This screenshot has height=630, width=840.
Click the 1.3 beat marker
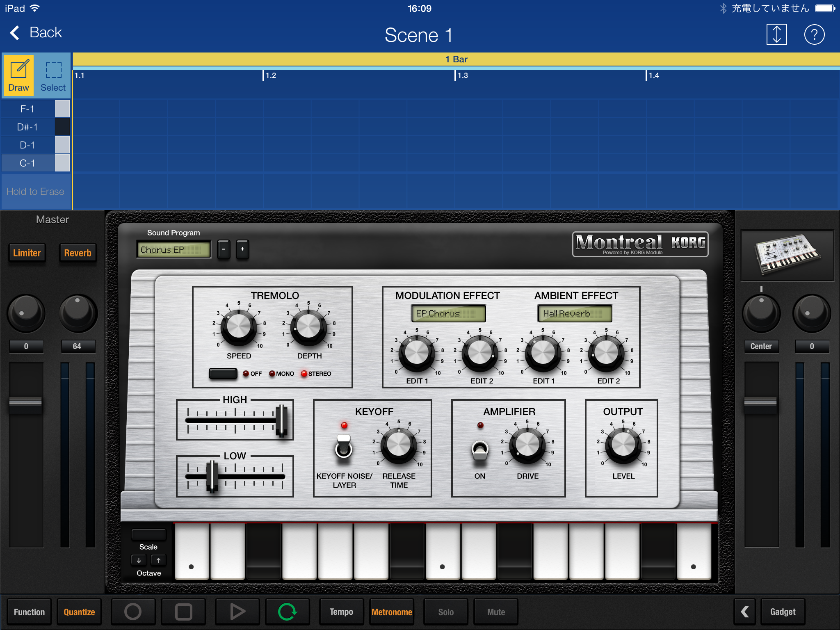[x=461, y=75]
